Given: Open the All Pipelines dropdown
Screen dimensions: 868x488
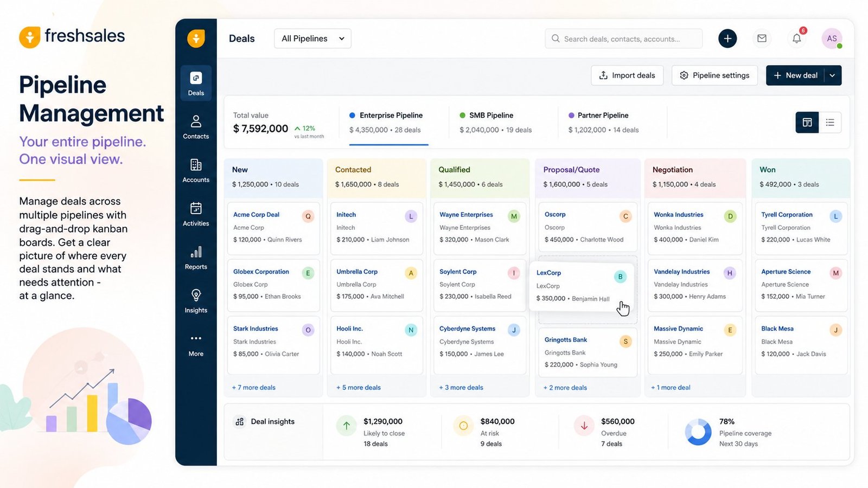Looking at the screenshot, I should point(312,38).
